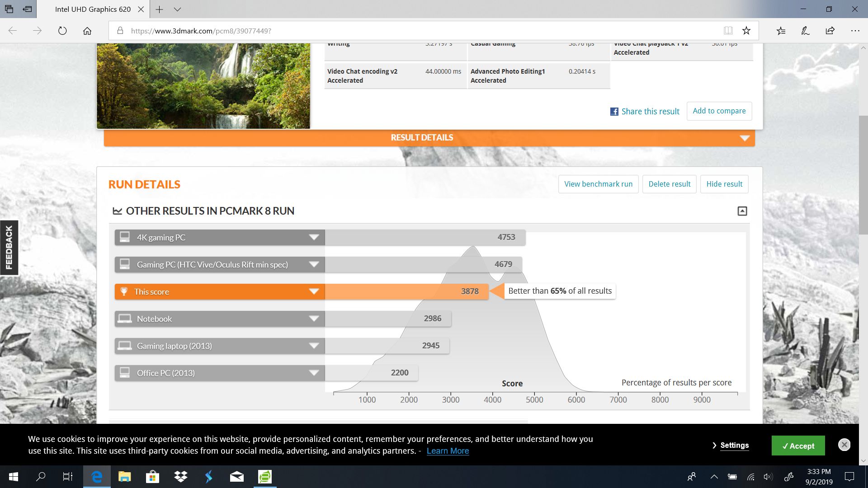Open File Explorer from taskbar
The height and width of the screenshot is (488, 868).
124,477
